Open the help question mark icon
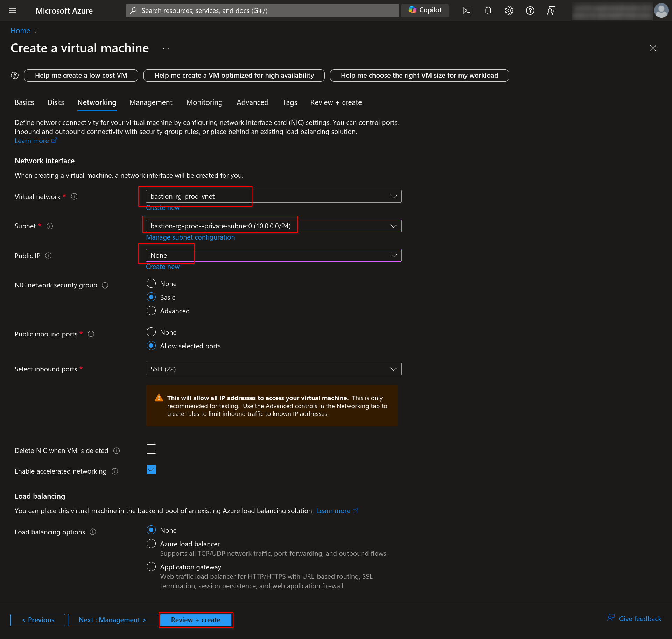Viewport: 672px width, 639px height. (x=530, y=10)
